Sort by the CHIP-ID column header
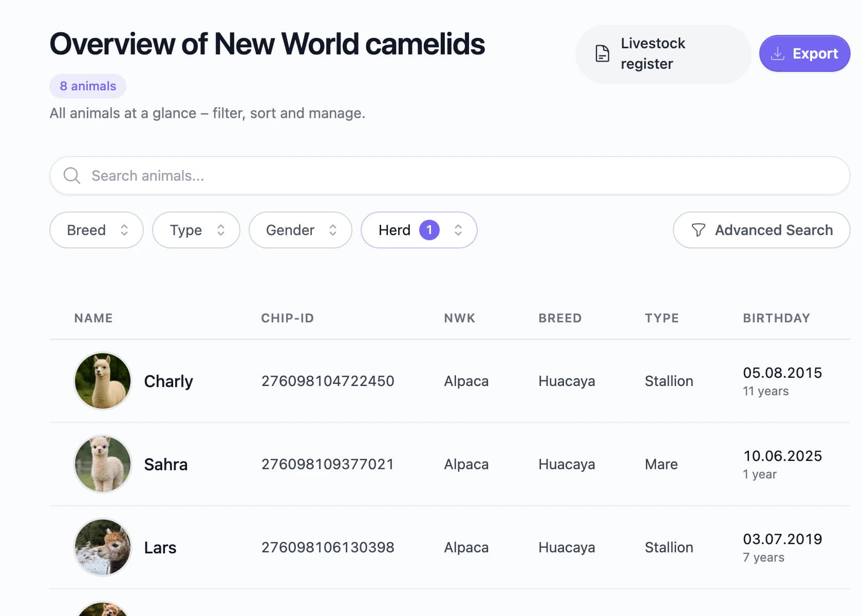Viewport: 863px width, 616px height. [x=288, y=318]
